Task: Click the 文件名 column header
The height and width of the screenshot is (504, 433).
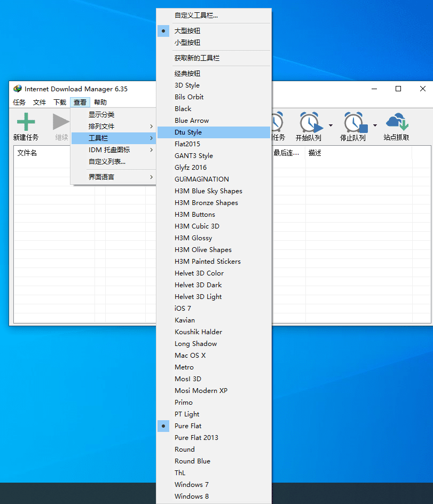Action: (42, 153)
